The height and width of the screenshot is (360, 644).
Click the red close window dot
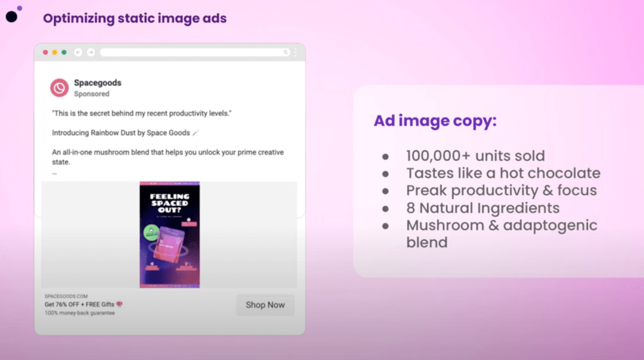click(x=45, y=52)
